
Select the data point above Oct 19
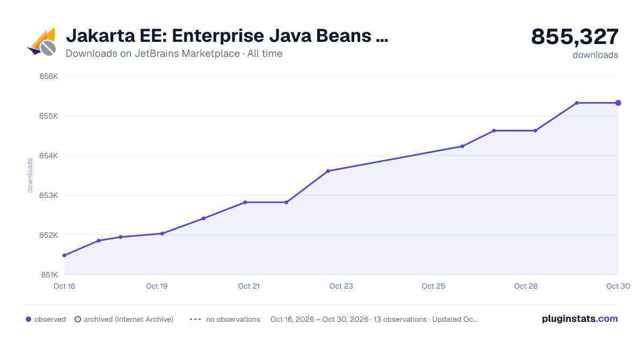tap(162, 233)
